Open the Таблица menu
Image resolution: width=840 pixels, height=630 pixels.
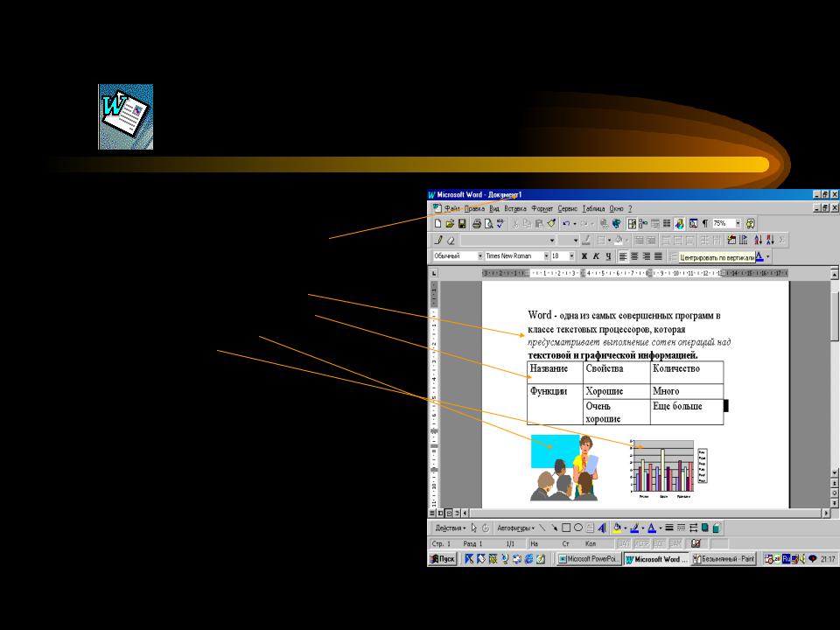(x=593, y=208)
